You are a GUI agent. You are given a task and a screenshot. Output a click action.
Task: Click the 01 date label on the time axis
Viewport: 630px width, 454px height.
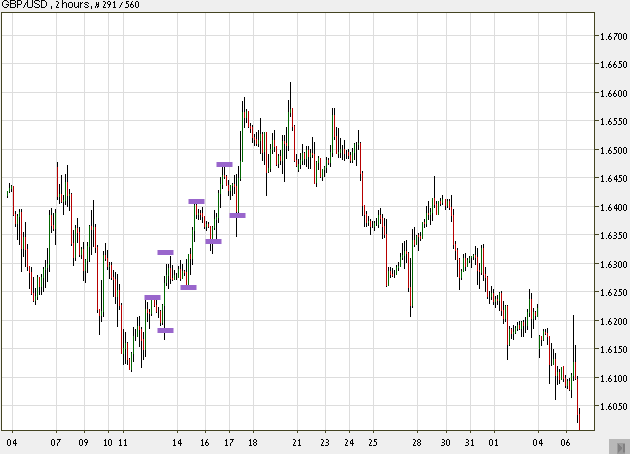click(x=493, y=443)
